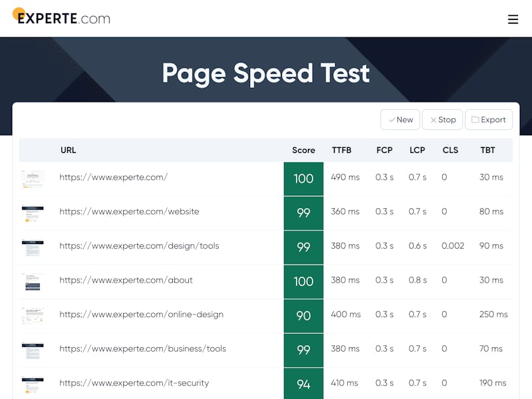Open the experte.com/it-security URL
Screen dimensions: 532x399
coord(134,383)
